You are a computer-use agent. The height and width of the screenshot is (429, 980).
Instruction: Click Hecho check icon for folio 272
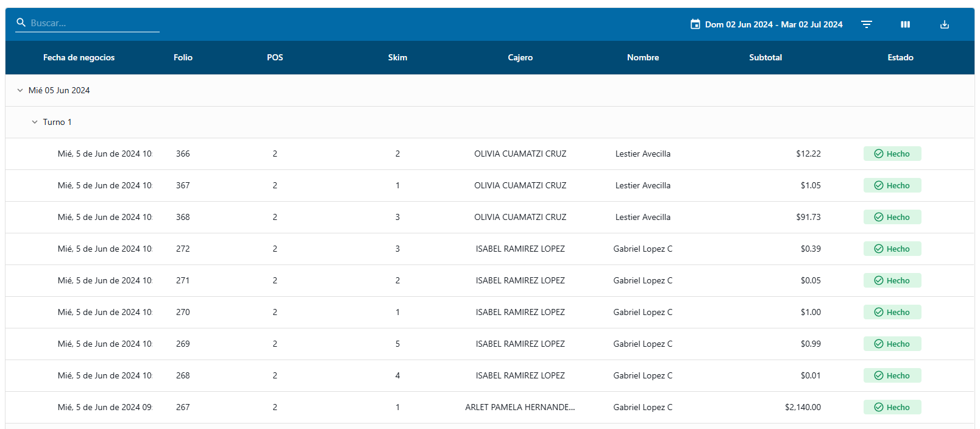[879, 249]
